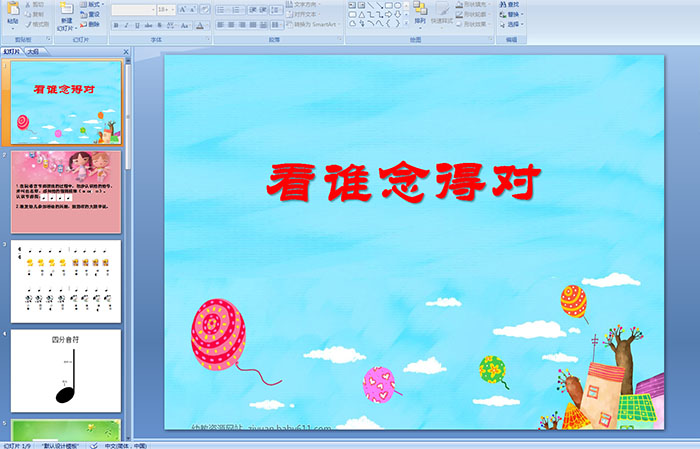Viewport: 700px width, 449px height.
Task: Click the New Slide icon
Action: point(67,8)
